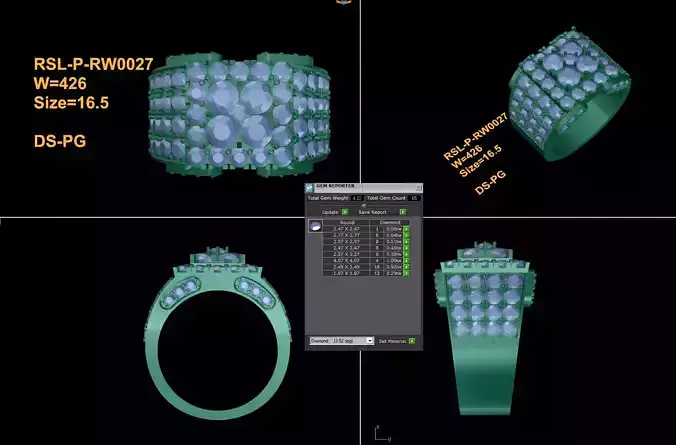The height and width of the screenshot is (445, 676).
Task: Click green arrow for 2.57 X 2.57 row
Action: click(x=406, y=241)
